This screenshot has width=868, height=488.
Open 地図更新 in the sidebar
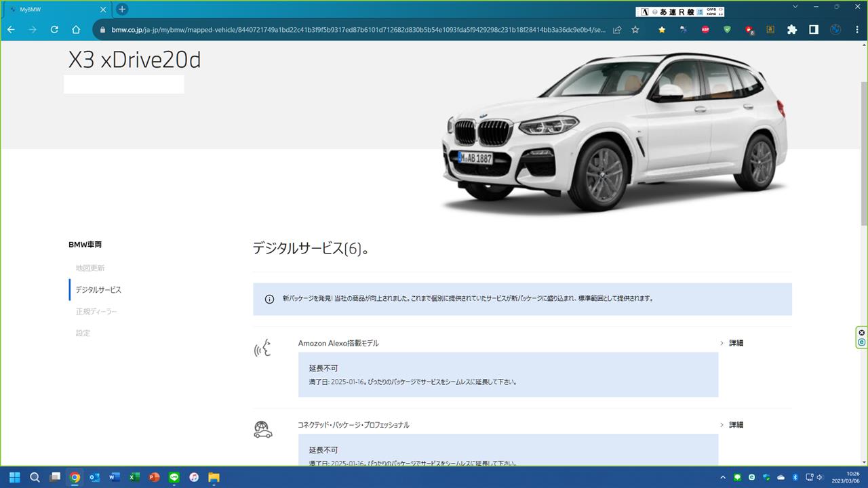point(90,268)
